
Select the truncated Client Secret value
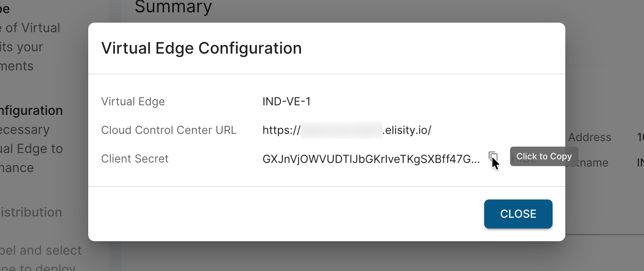pos(371,159)
